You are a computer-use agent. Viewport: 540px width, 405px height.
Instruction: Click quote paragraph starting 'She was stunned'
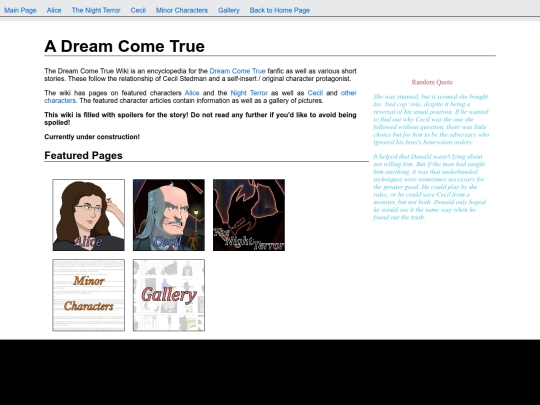coord(431,119)
